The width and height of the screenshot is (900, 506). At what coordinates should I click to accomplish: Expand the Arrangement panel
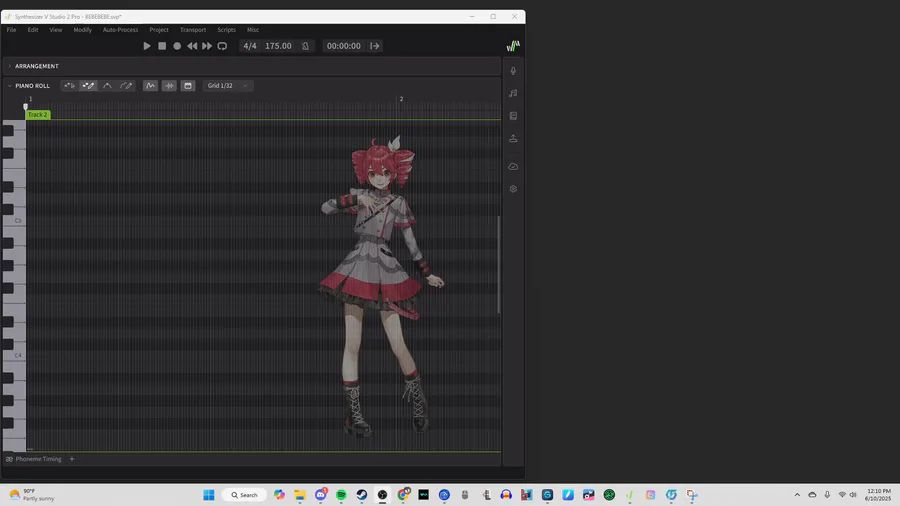[10, 66]
